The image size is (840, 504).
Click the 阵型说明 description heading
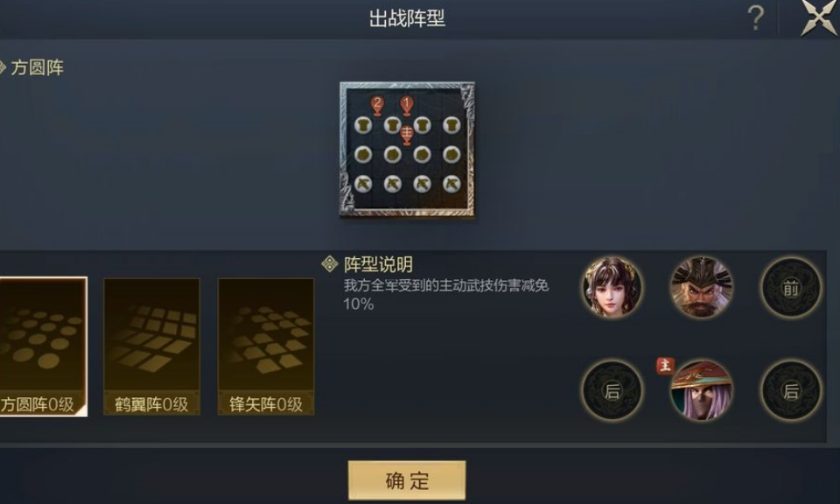click(x=378, y=264)
